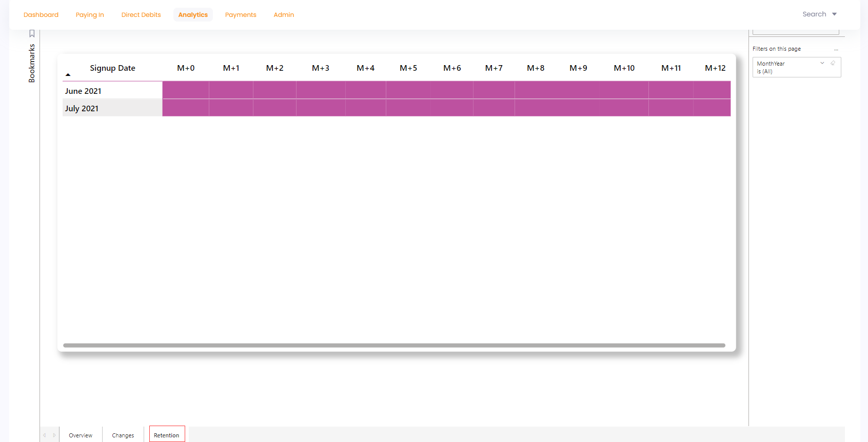Click the vertical Bookmarks label
Viewport: 868px width, 442px height.
click(x=32, y=63)
